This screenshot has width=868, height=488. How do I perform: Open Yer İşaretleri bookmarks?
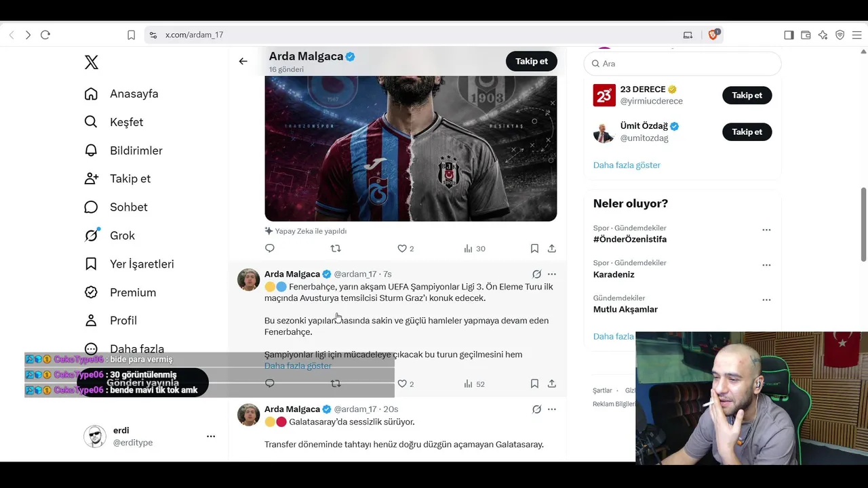pos(130,264)
